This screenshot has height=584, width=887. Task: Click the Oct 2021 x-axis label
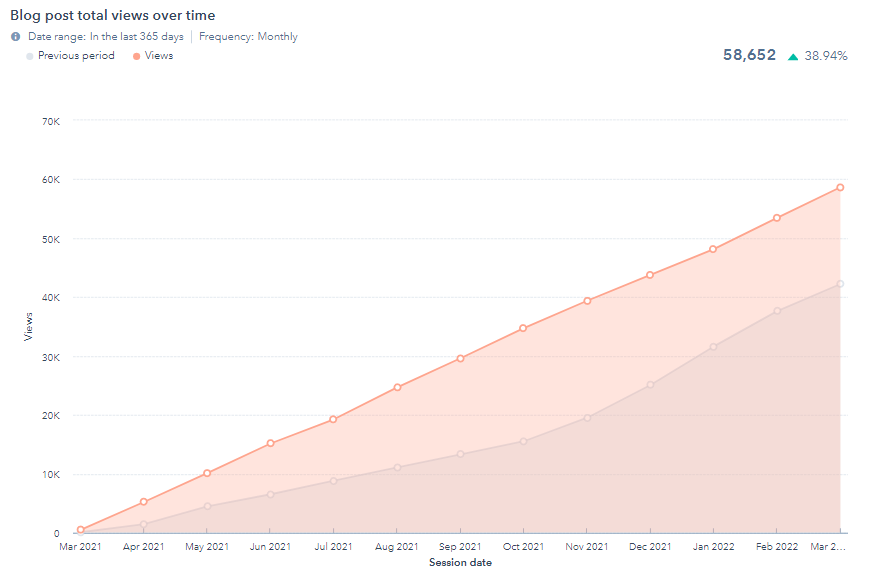pyautogui.click(x=523, y=547)
